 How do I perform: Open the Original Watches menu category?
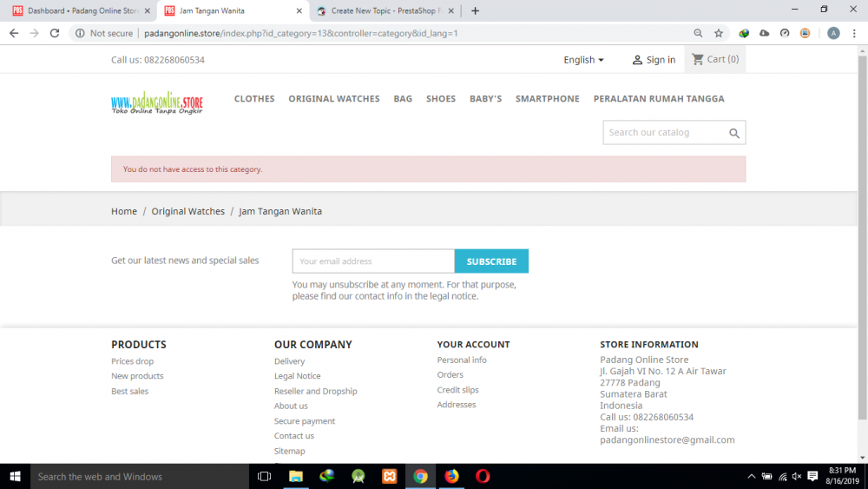coord(334,98)
